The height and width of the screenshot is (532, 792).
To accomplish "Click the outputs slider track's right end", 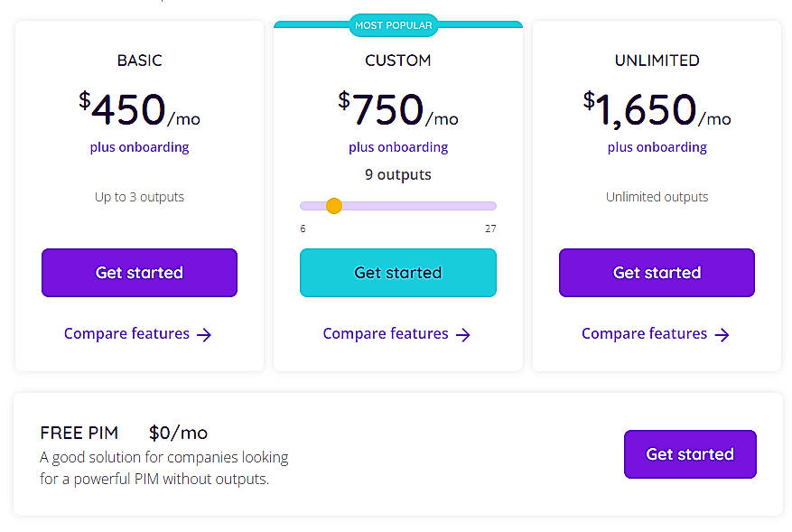I will 491,206.
